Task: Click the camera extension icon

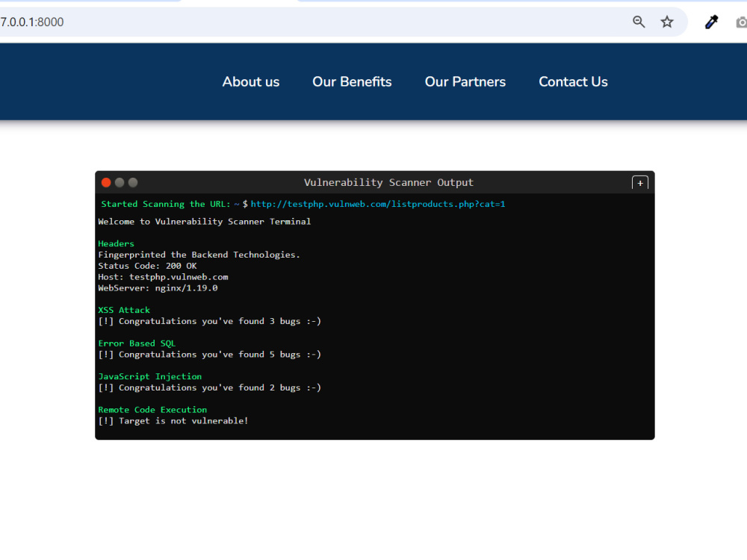Action: pos(742,22)
